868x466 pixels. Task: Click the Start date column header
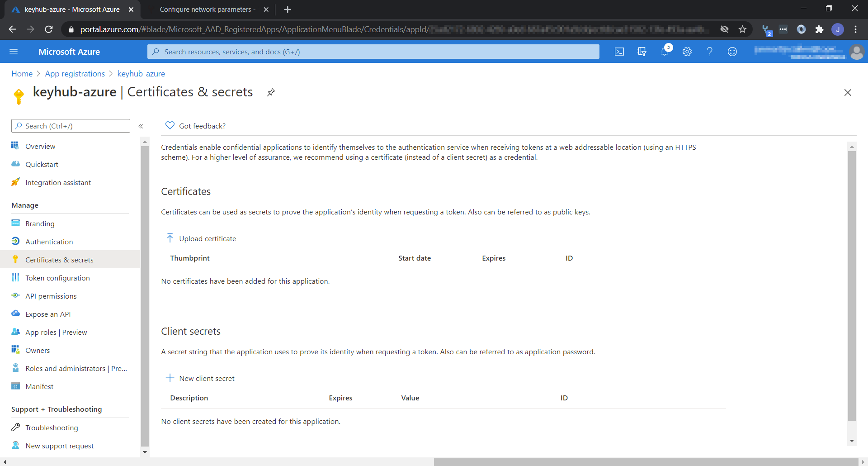tap(414, 258)
